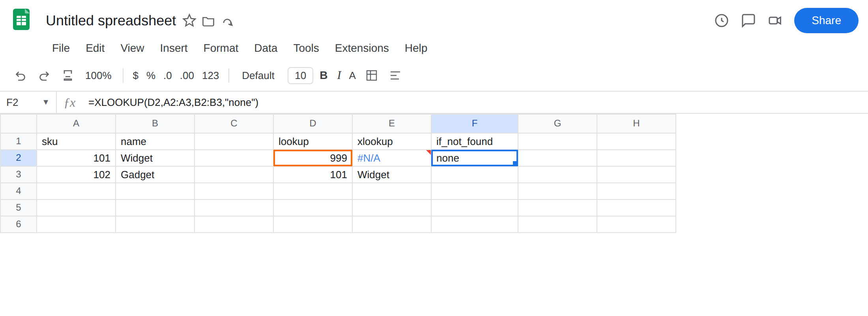Image resolution: width=868 pixels, height=316 pixels.
Task: Select the #N/A error cell
Action: pyautogui.click(x=392, y=158)
